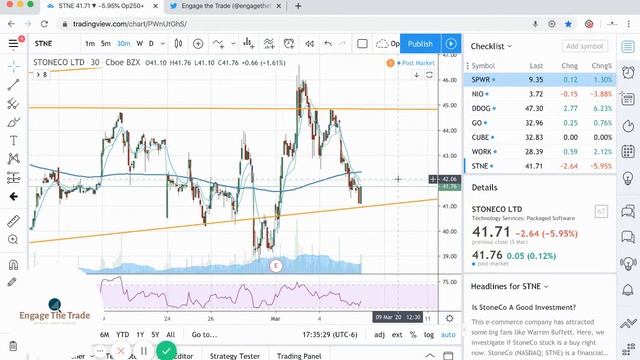Open the TradingView hamburger menu
The height and width of the screenshot is (360, 640).
click(x=13, y=43)
